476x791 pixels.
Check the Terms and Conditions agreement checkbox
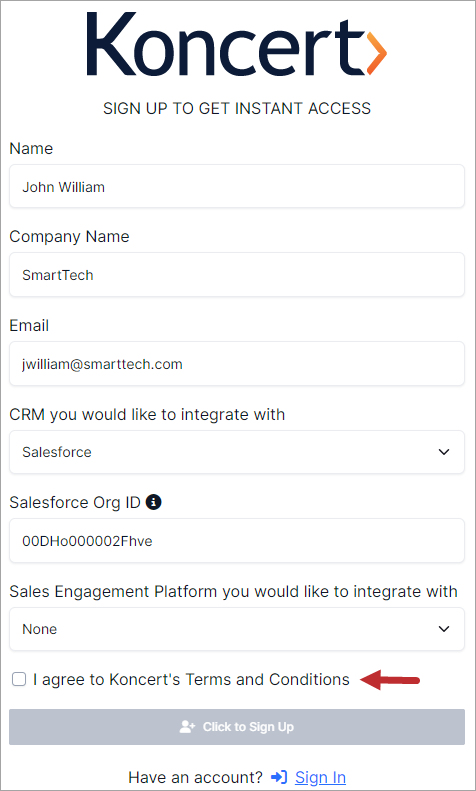point(19,680)
